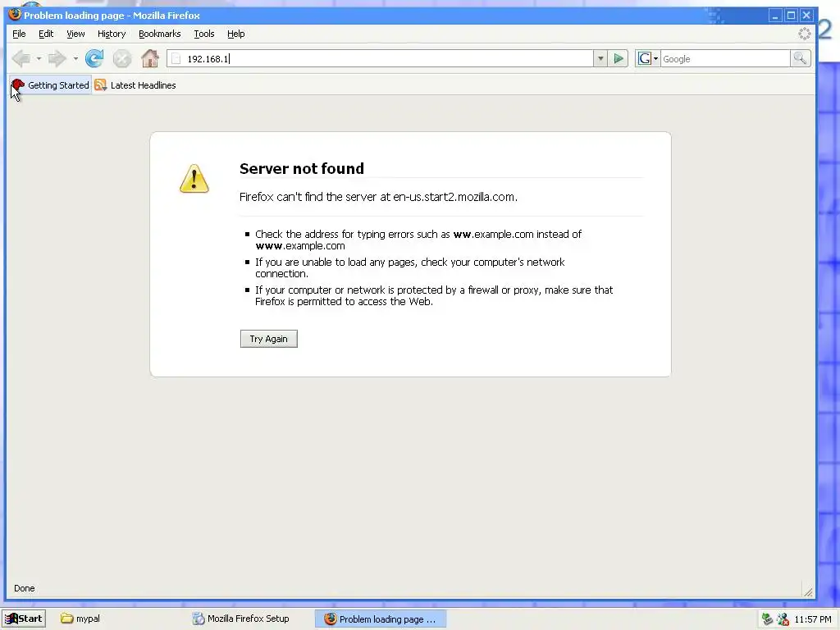
Task: Open the Bookmarks menu
Action: coord(160,34)
